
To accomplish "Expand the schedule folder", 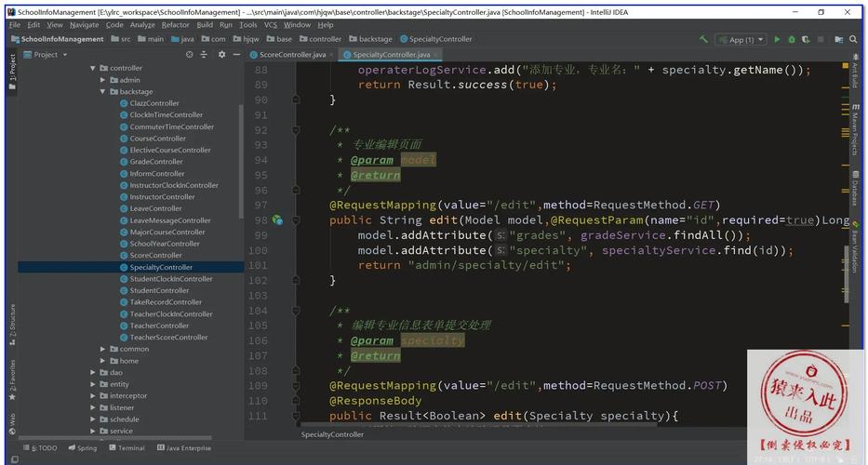I will (93, 419).
